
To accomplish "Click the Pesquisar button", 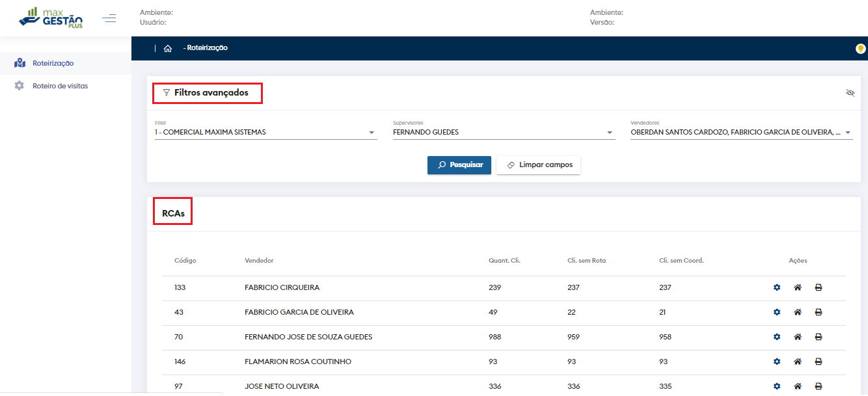I will pos(459,165).
